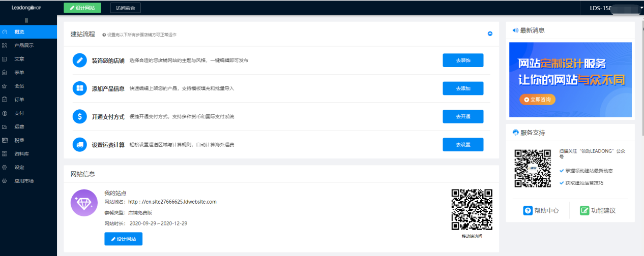Click the question mark icon near 建站流程
Screen dimensions: 644x256
(104, 35)
